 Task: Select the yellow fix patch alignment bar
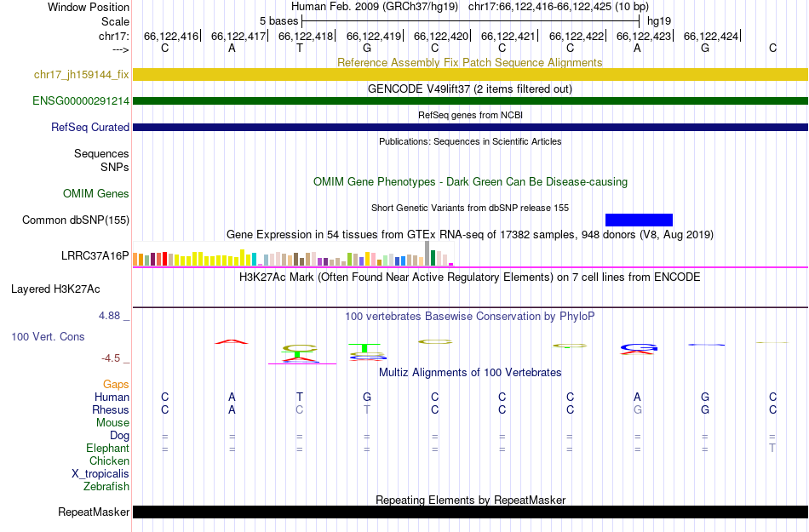470,74
